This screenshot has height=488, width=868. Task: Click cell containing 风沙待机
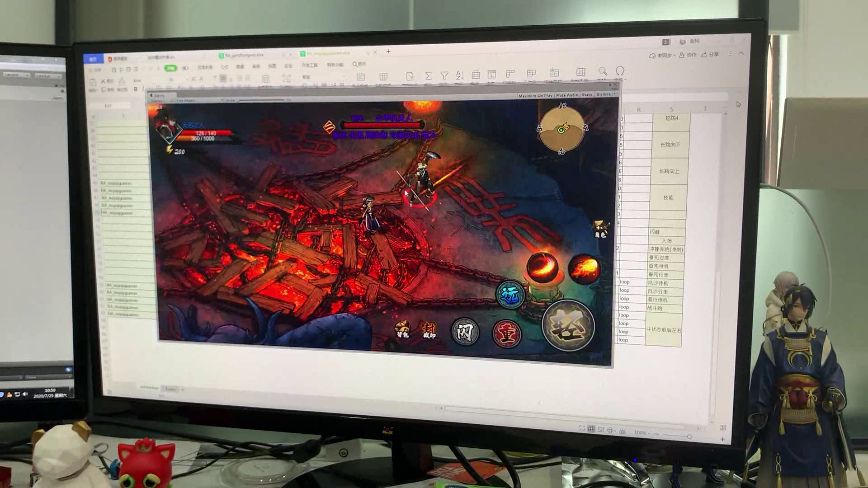pos(665,283)
